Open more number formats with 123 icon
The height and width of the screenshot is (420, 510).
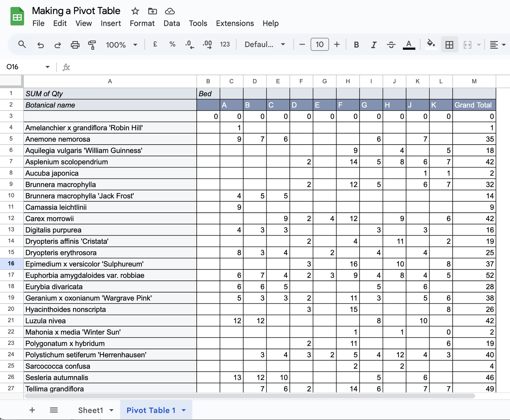pyautogui.click(x=225, y=44)
